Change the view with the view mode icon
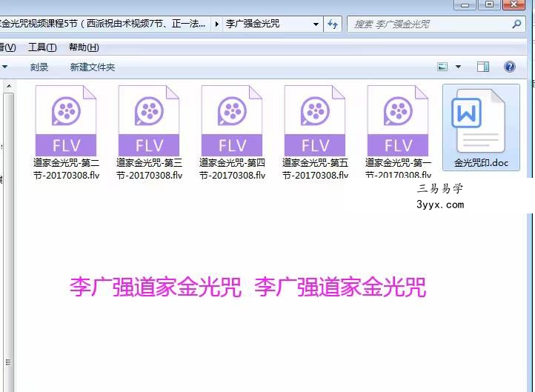Screen dimensions: 535x392 click(442, 67)
